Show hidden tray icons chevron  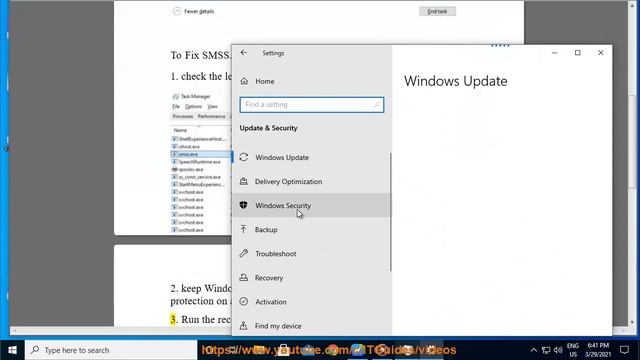click(533, 350)
